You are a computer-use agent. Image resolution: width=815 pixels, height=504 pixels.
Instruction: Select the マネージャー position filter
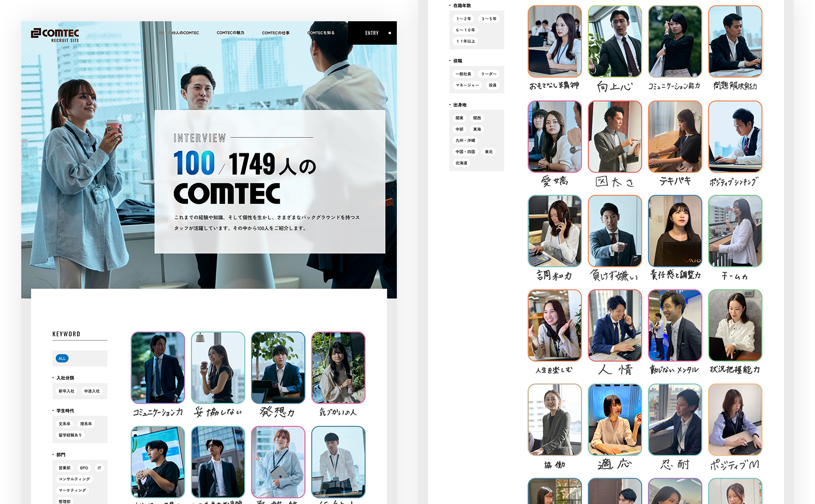pos(467,85)
